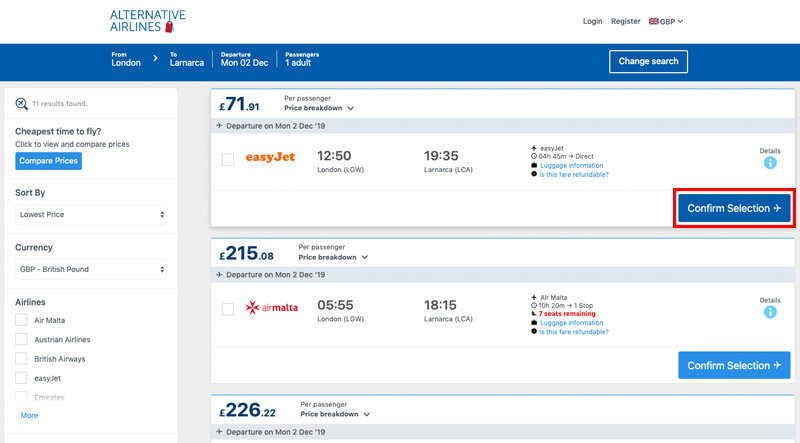Click the easyJet airline logo
This screenshot has height=443, width=800.
coord(270,157)
